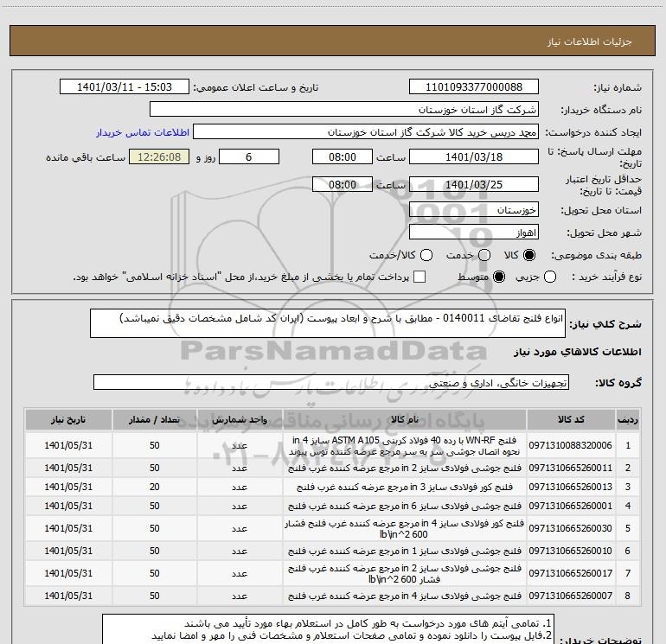The image size is (666, 644).
Task: Click price validity hour field 08:00
Action: tap(343, 185)
